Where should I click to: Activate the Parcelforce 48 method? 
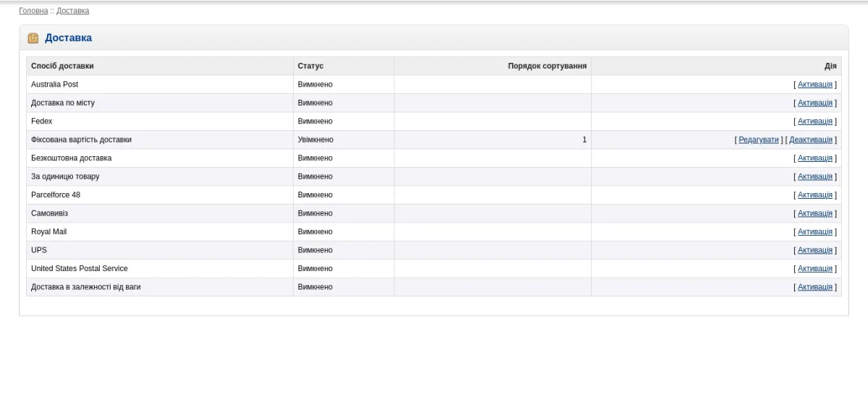[x=815, y=195]
